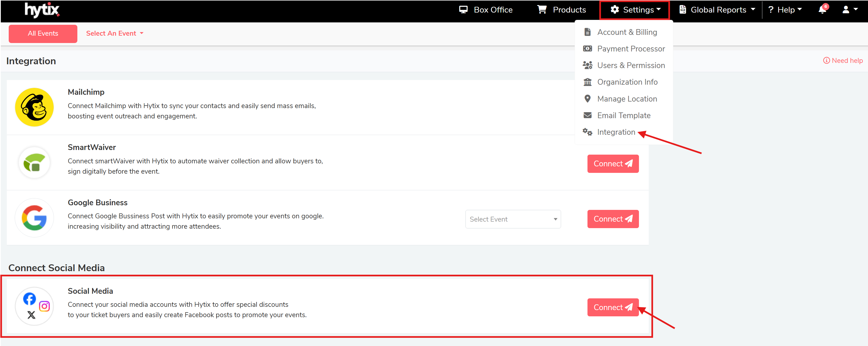Click the Hytix logo
This screenshot has width=868, height=346.
coord(42,10)
